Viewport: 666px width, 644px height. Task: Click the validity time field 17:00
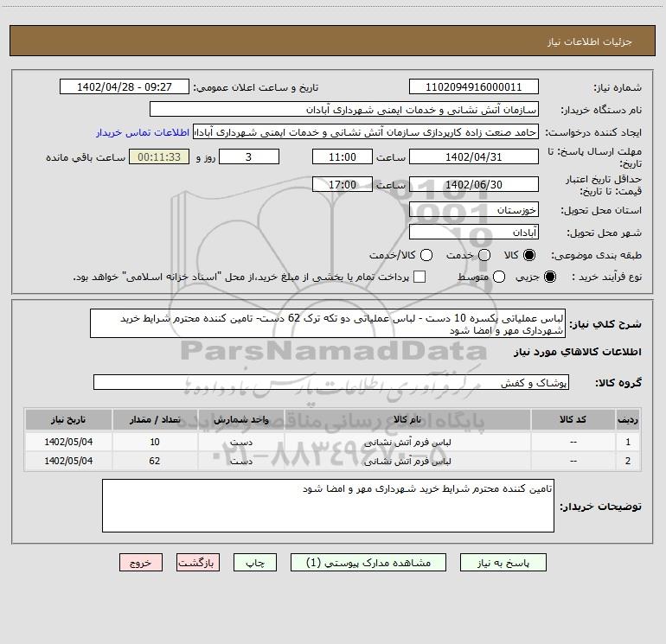coord(343,184)
